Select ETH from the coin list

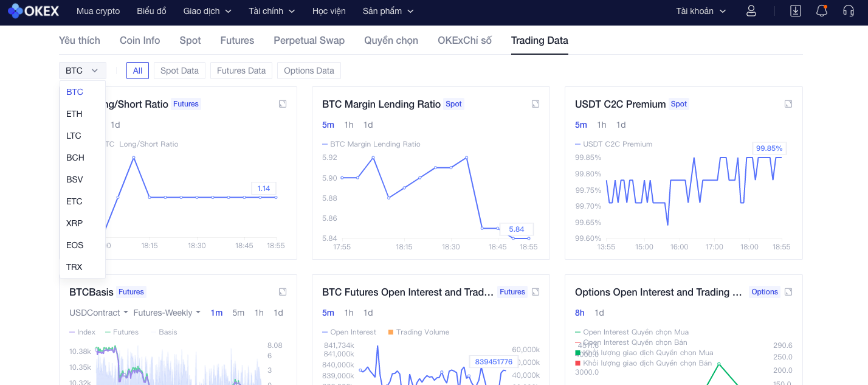point(74,114)
